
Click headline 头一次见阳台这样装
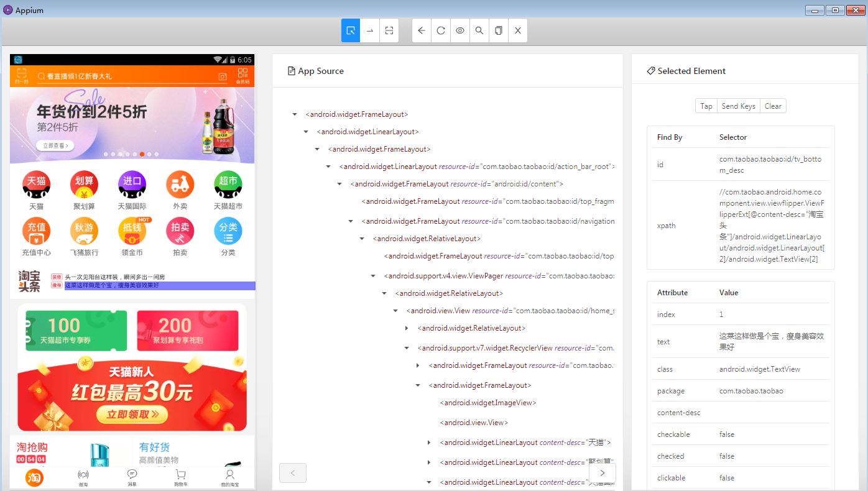click(115, 277)
